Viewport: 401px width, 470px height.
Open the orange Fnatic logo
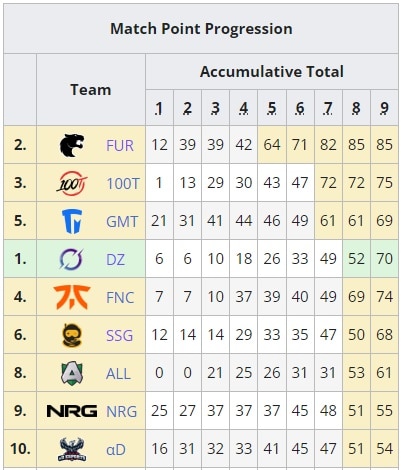[x=72, y=297]
